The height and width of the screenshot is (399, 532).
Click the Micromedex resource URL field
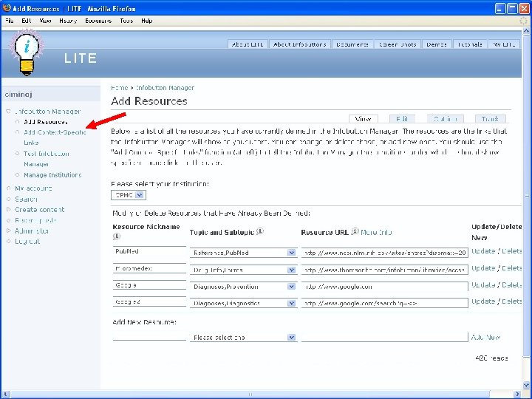(x=385, y=270)
